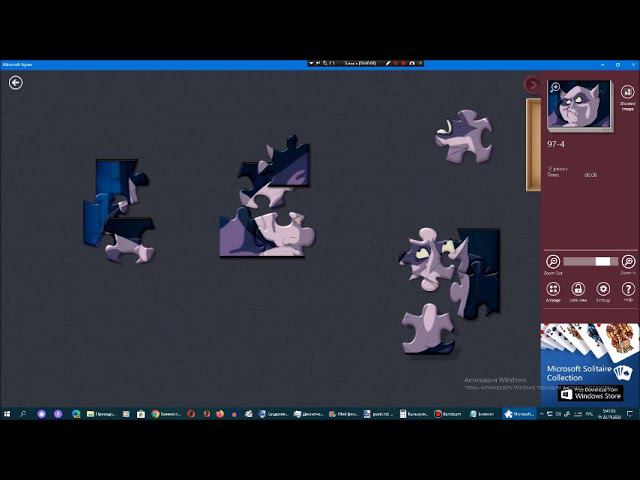Viewport: 640px width, 480px height.
Task: Click the magnifier icon on the preview
Action: 555,87
